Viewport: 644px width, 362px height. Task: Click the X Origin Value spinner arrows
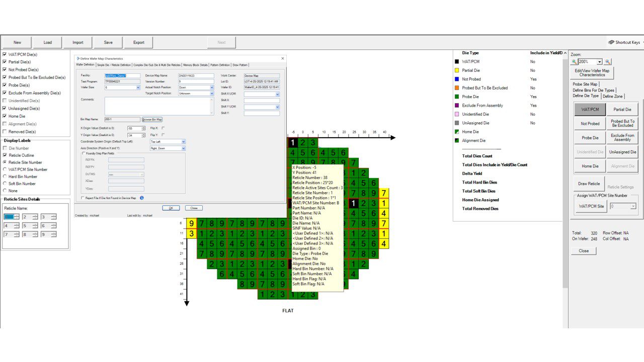pyautogui.click(x=143, y=128)
